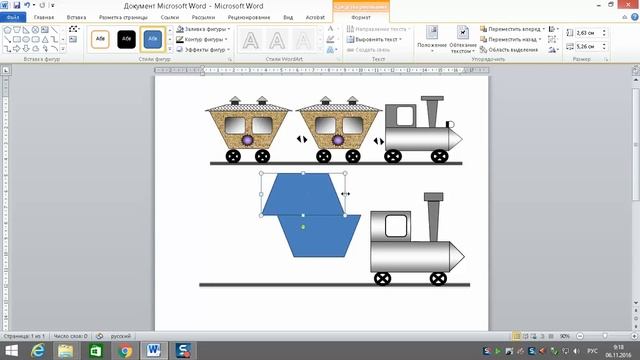Undo the last action

pyautogui.click(x=27, y=5)
